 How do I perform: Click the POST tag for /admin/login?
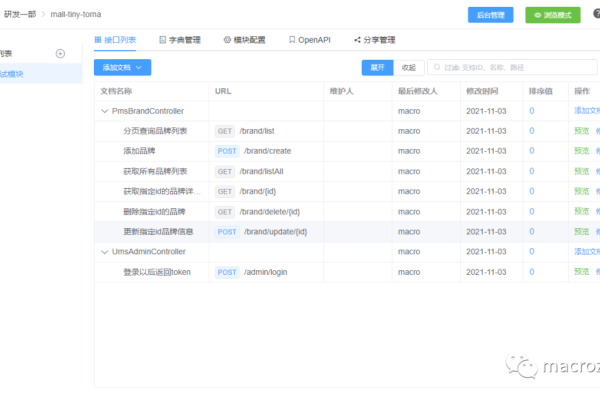[x=227, y=272]
